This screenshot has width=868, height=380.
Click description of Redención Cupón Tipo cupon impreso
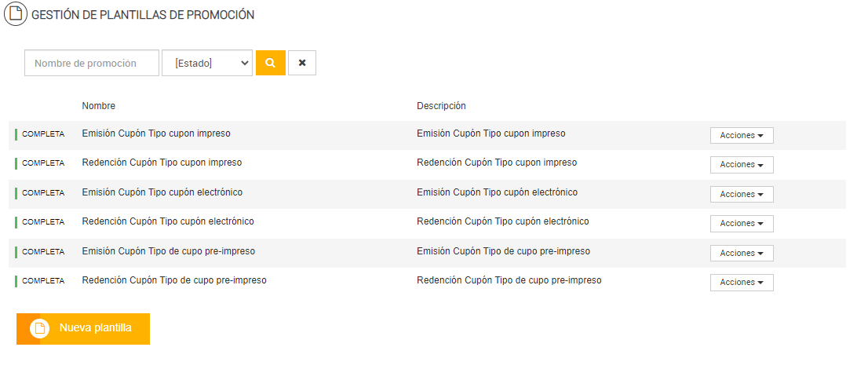coord(497,163)
